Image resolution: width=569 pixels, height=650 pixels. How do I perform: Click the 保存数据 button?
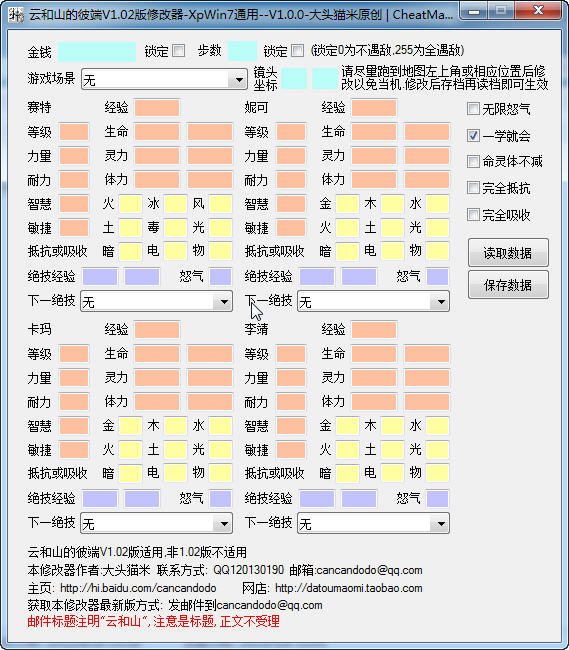coord(508,285)
